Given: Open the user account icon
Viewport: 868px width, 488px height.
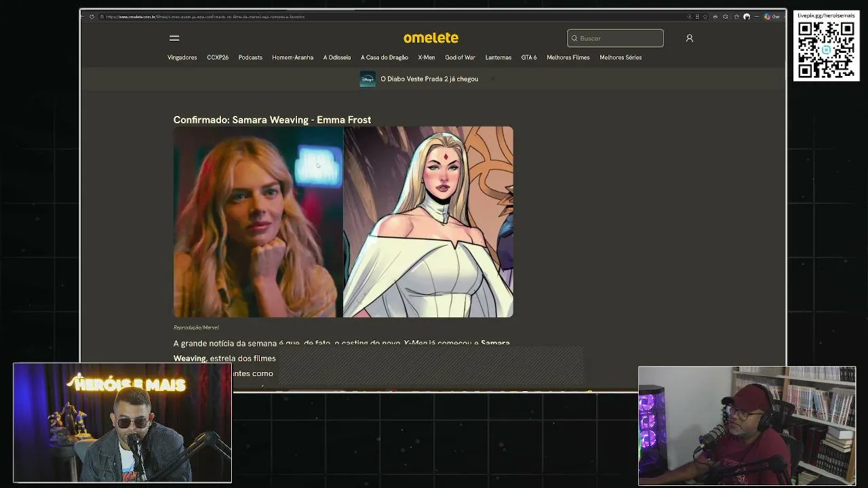Looking at the screenshot, I should tap(689, 38).
